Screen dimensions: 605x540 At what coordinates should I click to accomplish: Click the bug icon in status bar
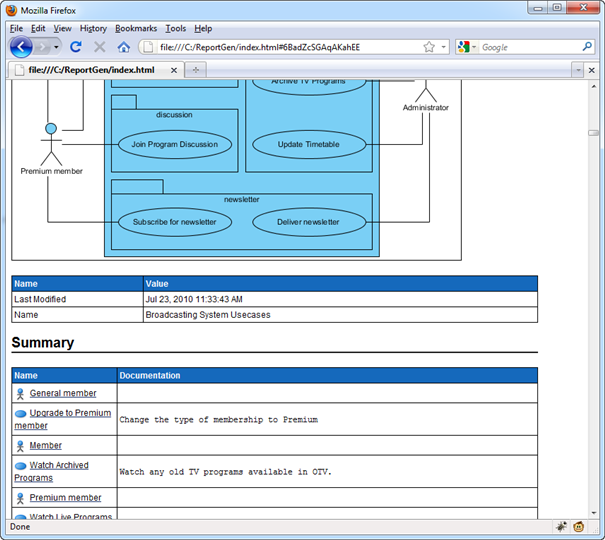tap(561, 526)
